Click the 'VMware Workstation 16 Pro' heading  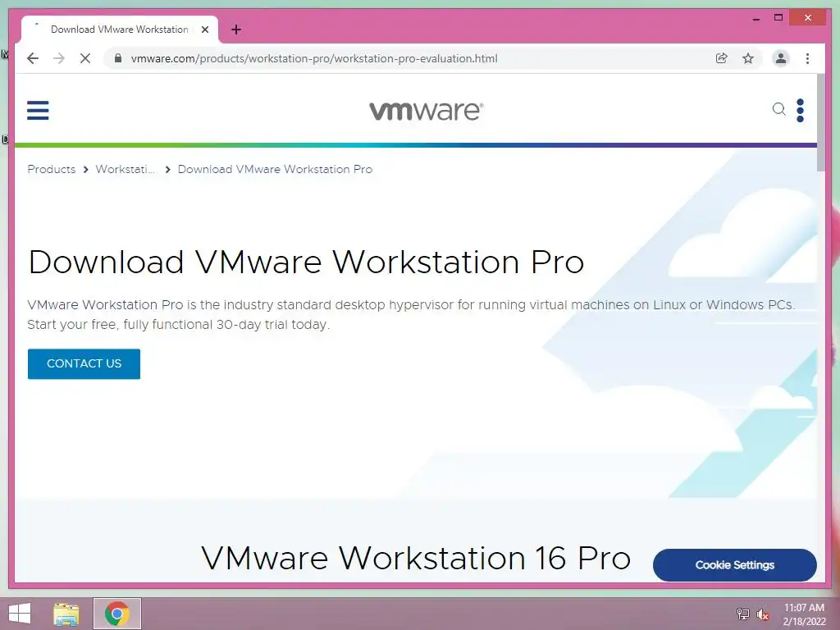coord(416,558)
